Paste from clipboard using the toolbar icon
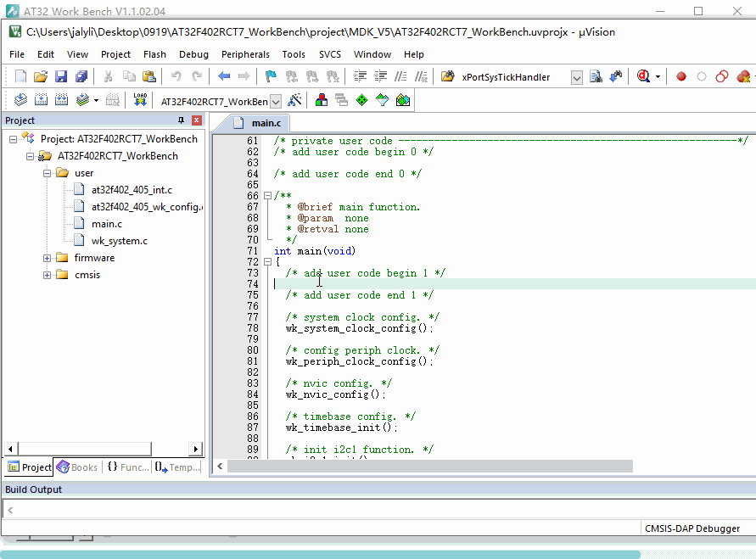 pyautogui.click(x=149, y=76)
